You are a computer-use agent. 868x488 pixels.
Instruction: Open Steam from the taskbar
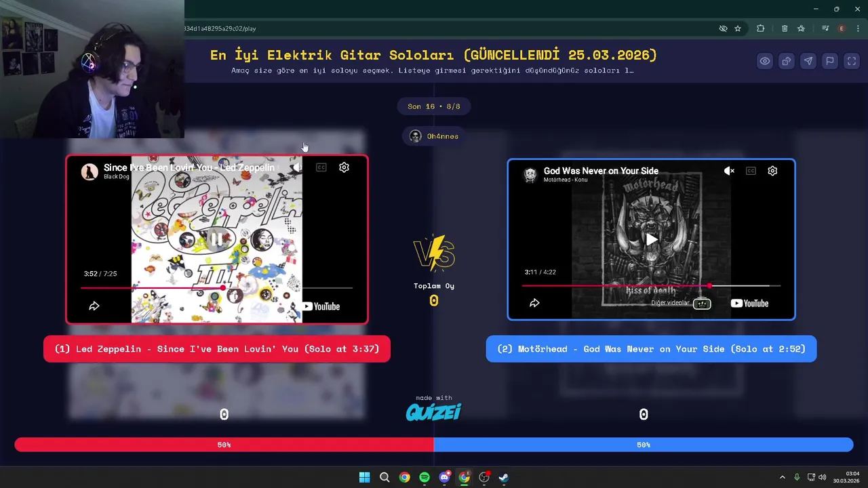coord(504,477)
